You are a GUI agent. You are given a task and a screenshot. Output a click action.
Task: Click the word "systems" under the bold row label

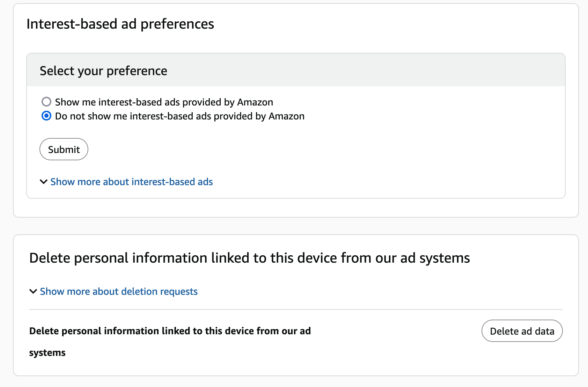tap(47, 353)
